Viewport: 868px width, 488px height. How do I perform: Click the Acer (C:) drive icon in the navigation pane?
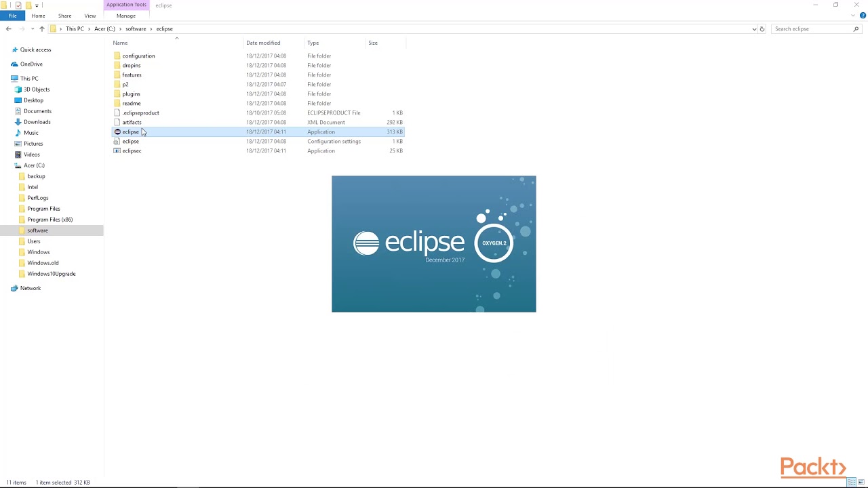(x=18, y=165)
